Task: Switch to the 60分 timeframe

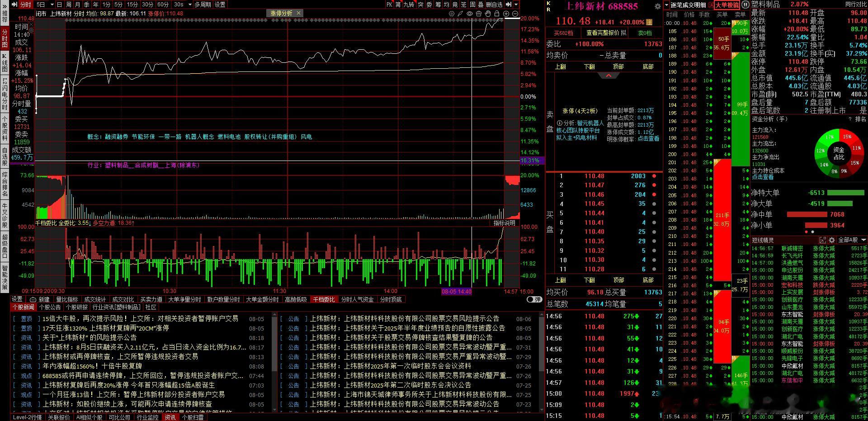Action: (x=163, y=5)
